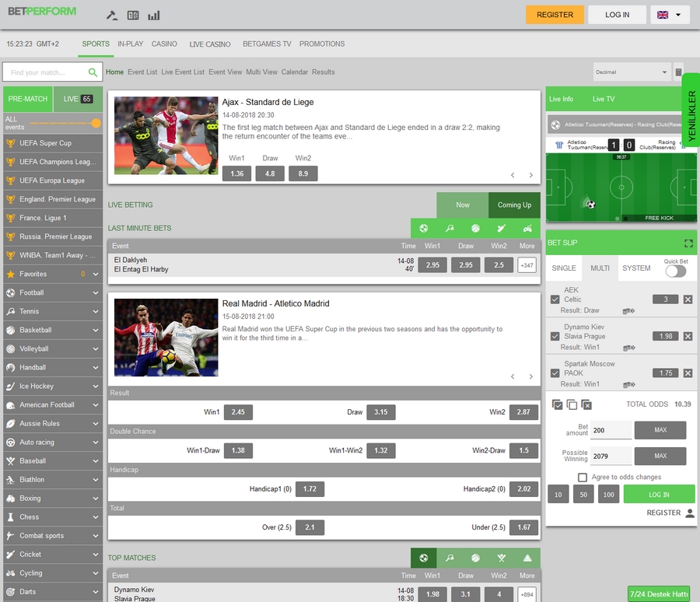Filter top matches by football icon
This screenshot has height=602, width=700.
tap(424, 558)
